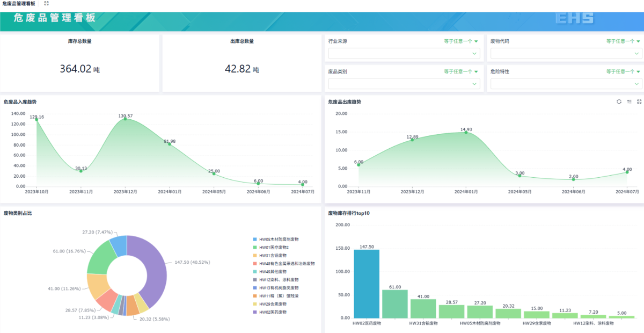Click the purple 147.50 (40.52%) donut slice
Viewport: 644px width, 333px height.
[x=157, y=269]
